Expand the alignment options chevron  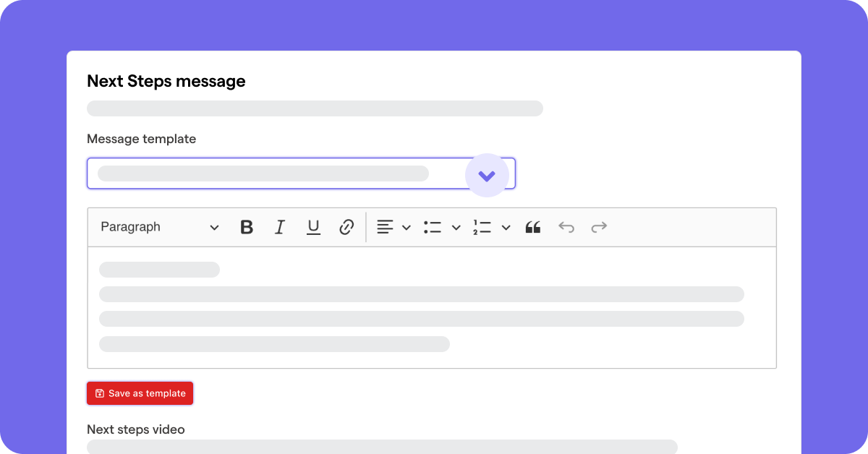(407, 228)
